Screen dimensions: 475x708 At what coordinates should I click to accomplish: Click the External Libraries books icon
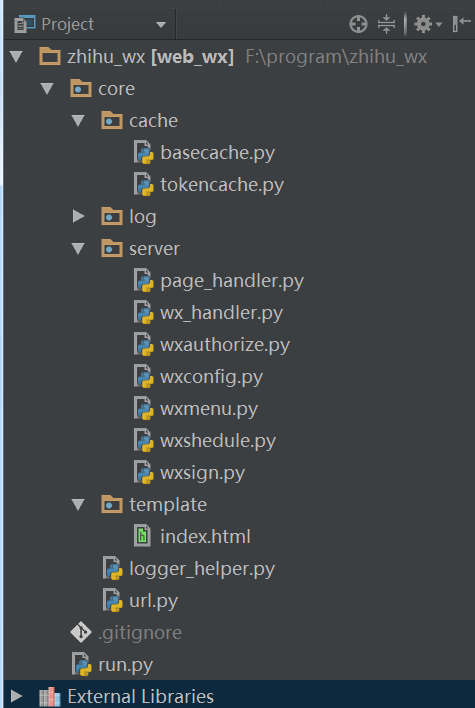point(50,697)
